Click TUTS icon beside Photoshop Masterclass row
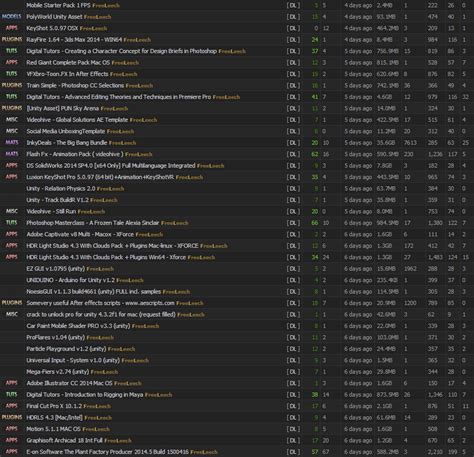The image size is (474, 457). 11,223
